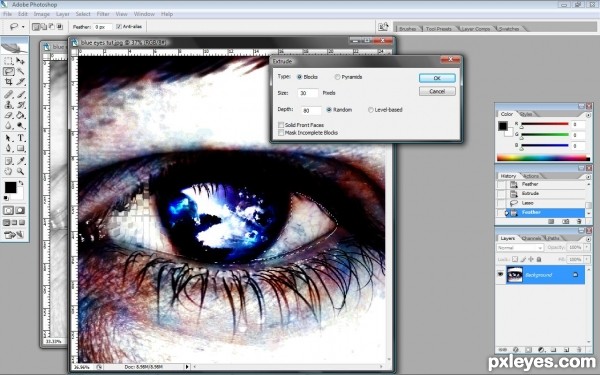Toggle the File Browser icon in options bar
This screenshot has width=600, height=375.
(x=383, y=27)
